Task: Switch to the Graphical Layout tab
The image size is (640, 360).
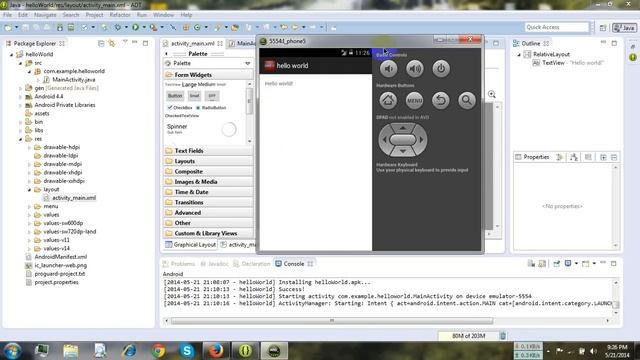Action: 190,244
